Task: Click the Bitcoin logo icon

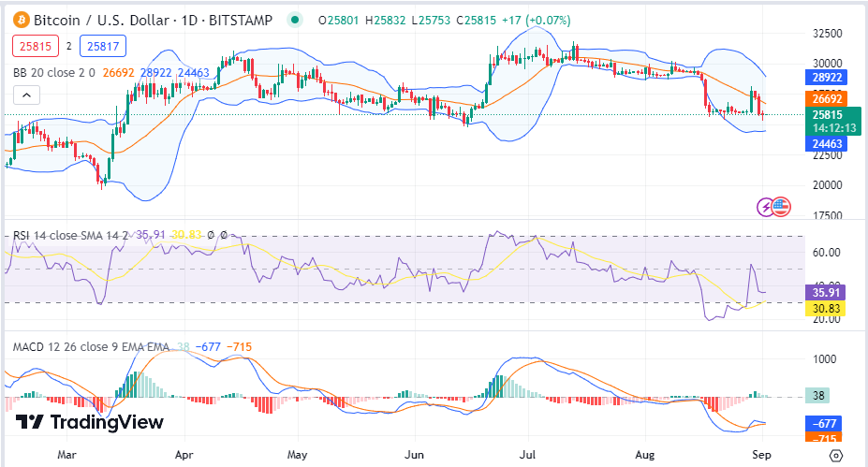Action: pos(21,21)
